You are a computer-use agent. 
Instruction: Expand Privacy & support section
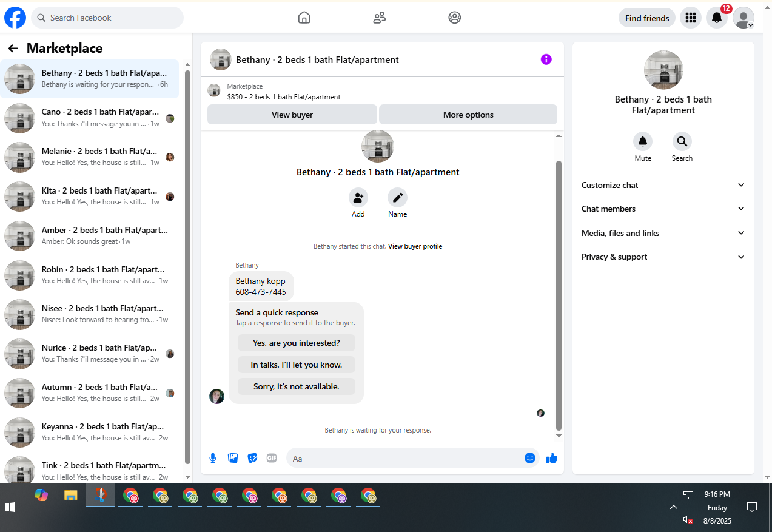663,257
